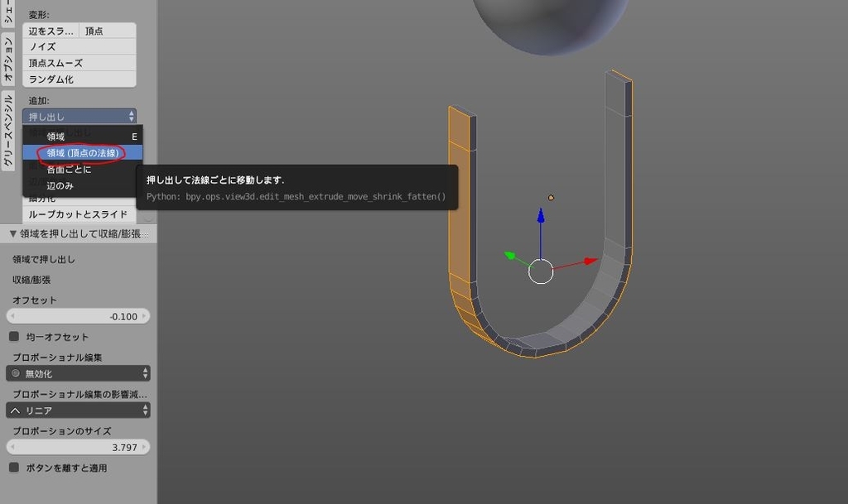Screen dimensions: 848x504
Task: Select 各面ごとに menu entry
Action: point(83,169)
